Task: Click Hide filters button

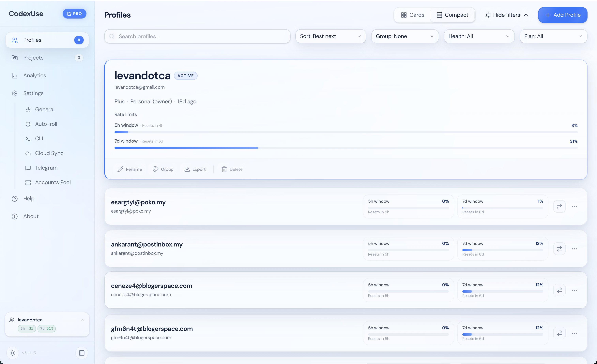Action: [x=506, y=15]
